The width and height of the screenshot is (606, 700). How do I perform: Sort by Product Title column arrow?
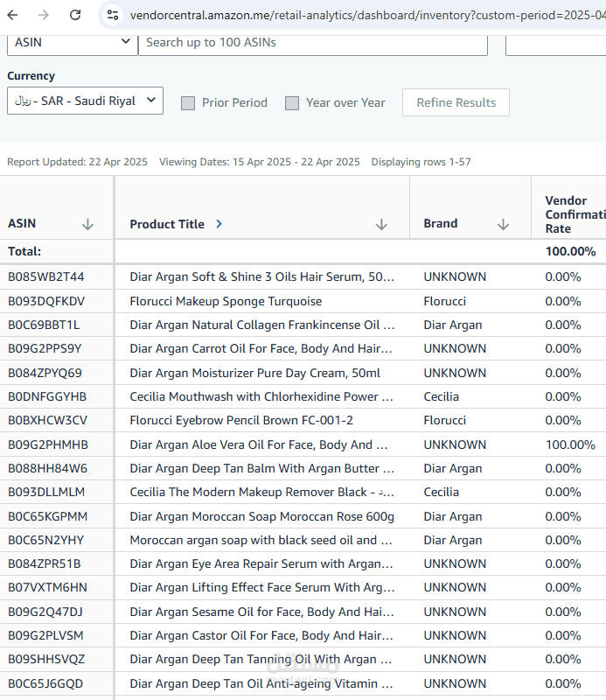[x=381, y=224]
